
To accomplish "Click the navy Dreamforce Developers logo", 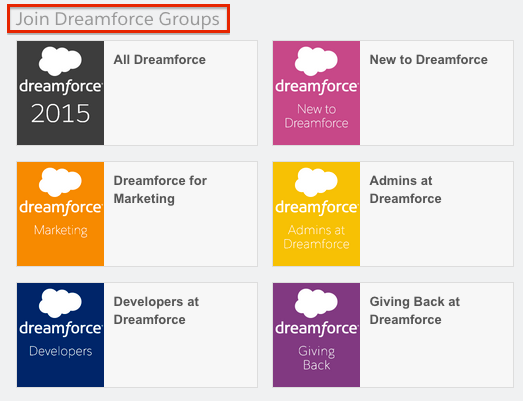I will click(60, 335).
